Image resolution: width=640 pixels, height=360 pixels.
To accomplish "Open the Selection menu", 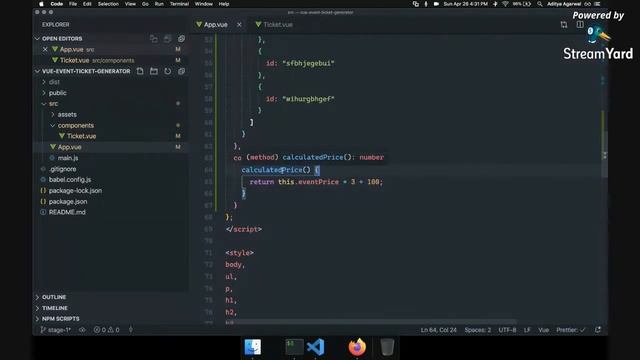I will pos(108,4).
